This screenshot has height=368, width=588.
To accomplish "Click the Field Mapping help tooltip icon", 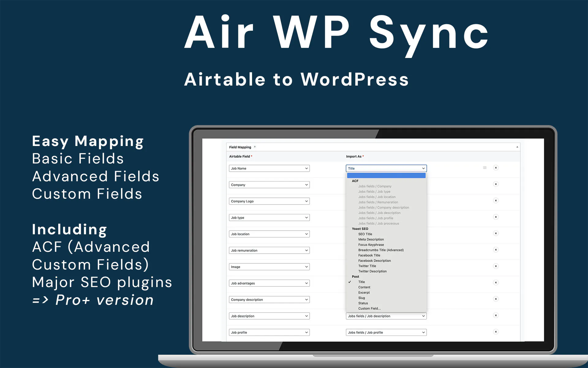I will [255, 147].
